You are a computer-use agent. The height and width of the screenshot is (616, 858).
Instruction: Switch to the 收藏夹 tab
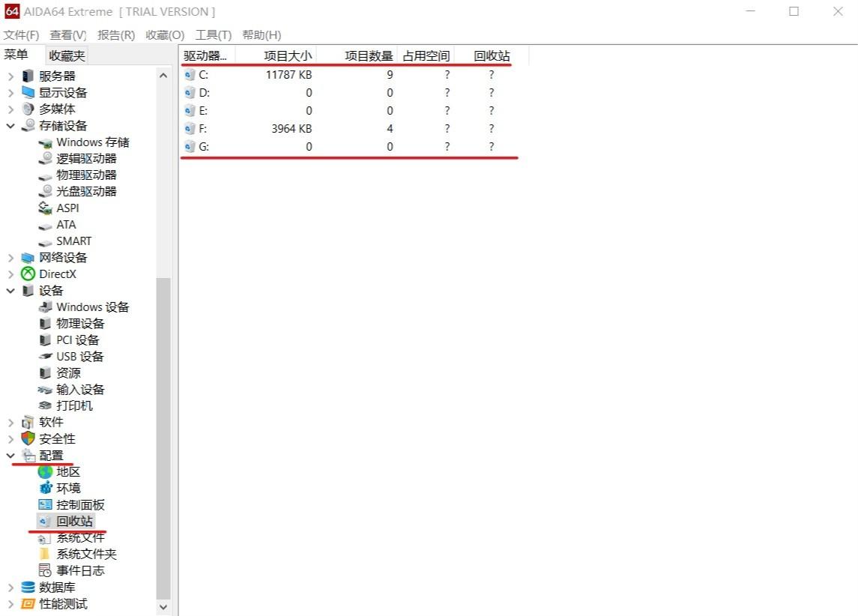pos(67,55)
